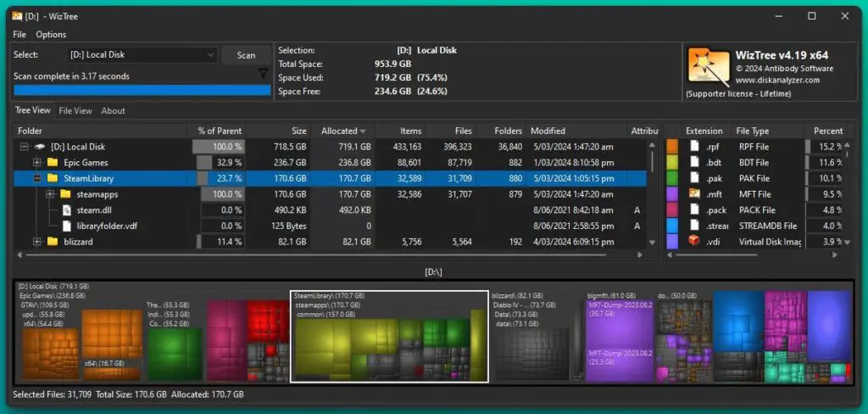
Task: Click the .pak file type icon
Action: [694, 178]
